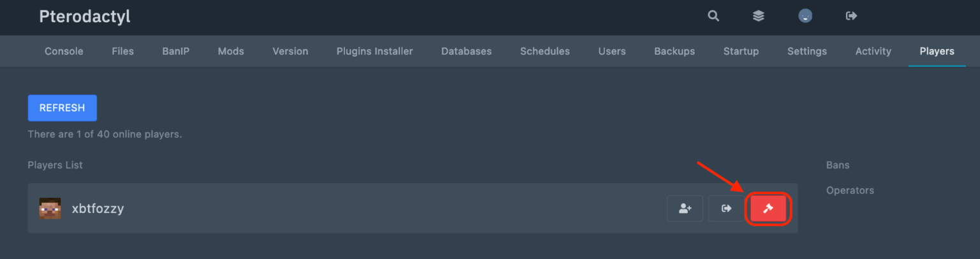Viewport: 980px width, 259px height.
Task: Open the Console tab
Action: coord(64,51)
